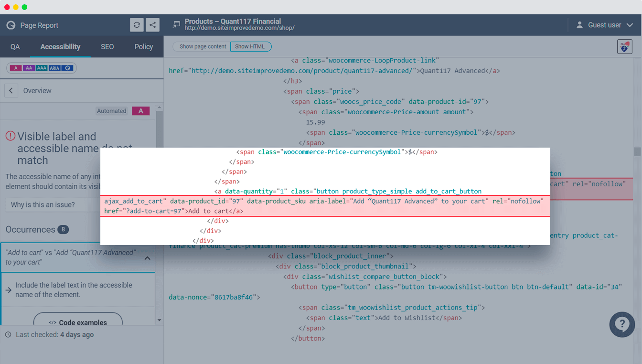Open the share page report button

152,25
